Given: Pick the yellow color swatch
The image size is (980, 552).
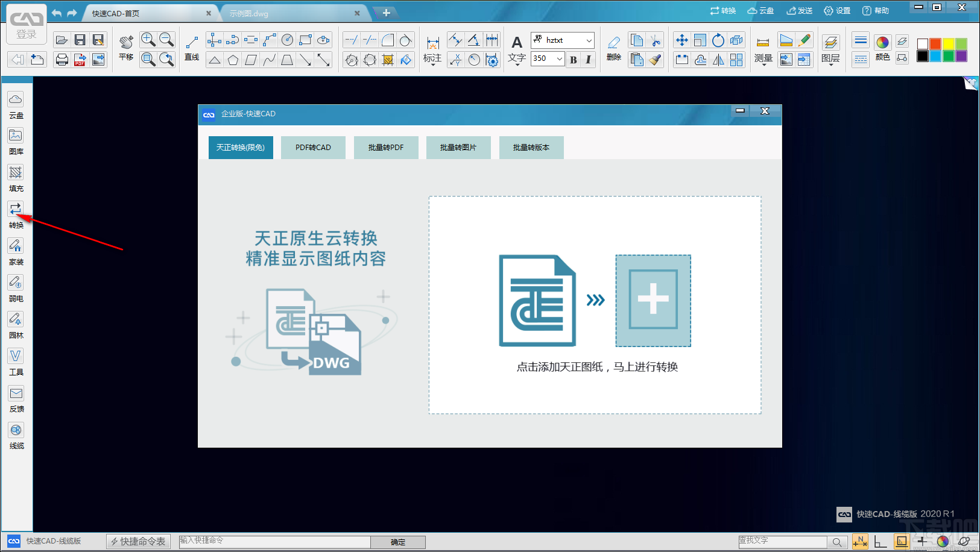Looking at the screenshot, I should pyautogui.click(x=949, y=44).
